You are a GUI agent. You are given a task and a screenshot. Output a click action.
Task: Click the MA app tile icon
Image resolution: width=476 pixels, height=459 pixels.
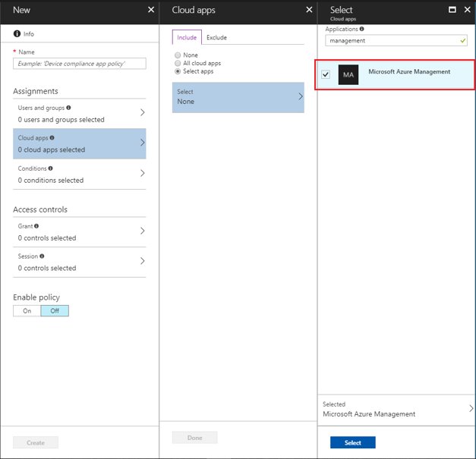[348, 74]
